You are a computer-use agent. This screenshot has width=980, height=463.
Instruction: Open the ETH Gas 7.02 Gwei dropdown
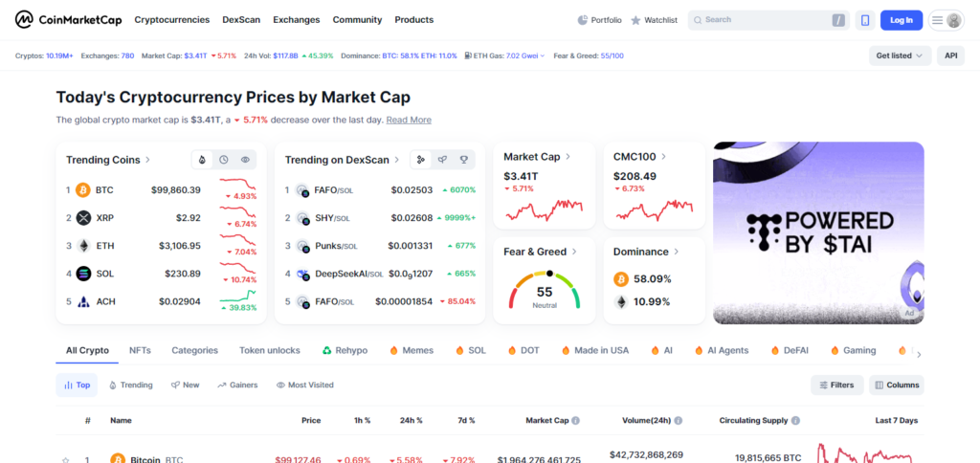[x=525, y=55]
